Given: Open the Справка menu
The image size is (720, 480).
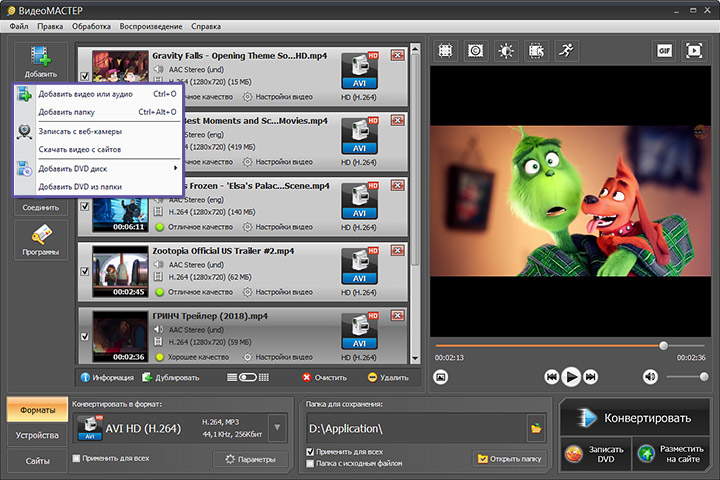Looking at the screenshot, I should (206, 27).
